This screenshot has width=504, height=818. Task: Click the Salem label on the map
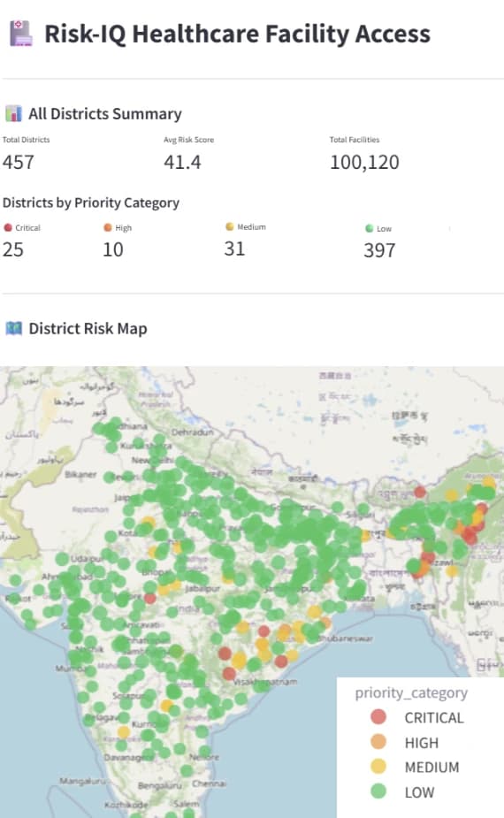pos(187,804)
